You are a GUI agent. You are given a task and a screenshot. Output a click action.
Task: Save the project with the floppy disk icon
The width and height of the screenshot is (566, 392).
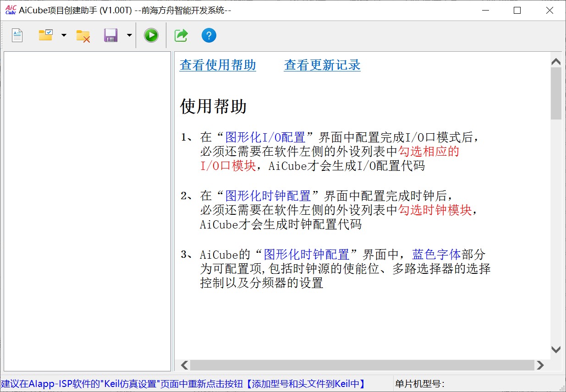pos(111,35)
